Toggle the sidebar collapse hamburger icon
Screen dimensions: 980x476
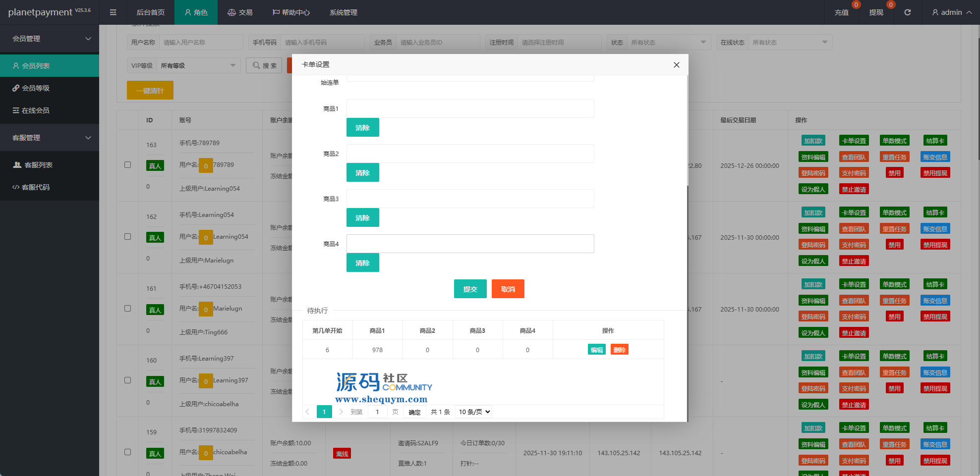click(x=113, y=12)
